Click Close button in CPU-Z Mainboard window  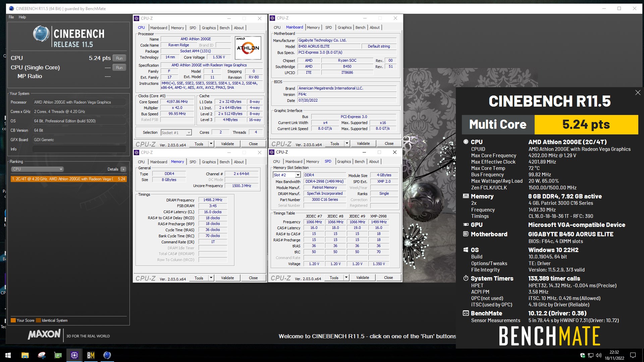(x=389, y=143)
